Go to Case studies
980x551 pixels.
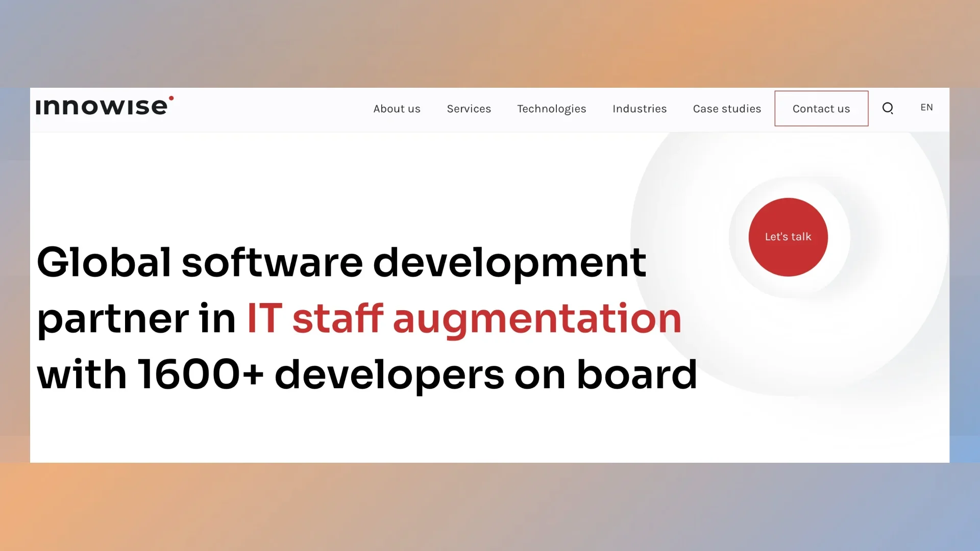click(x=727, y=109)
